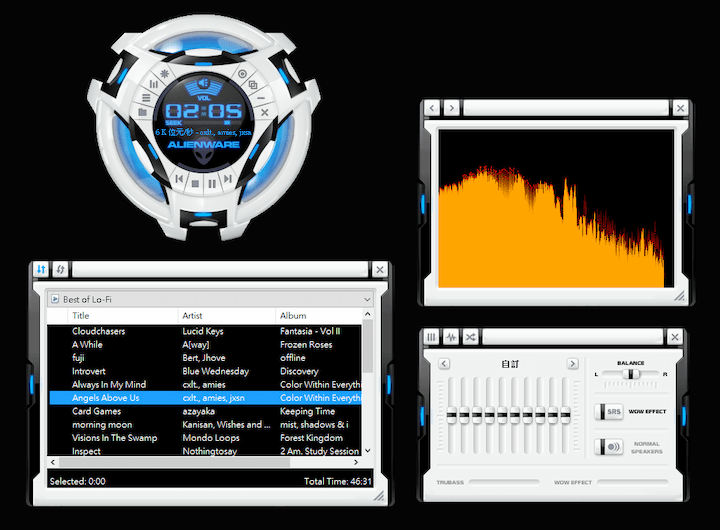Click the playlist horizontal scroll-right arrow

pos(356,462)
